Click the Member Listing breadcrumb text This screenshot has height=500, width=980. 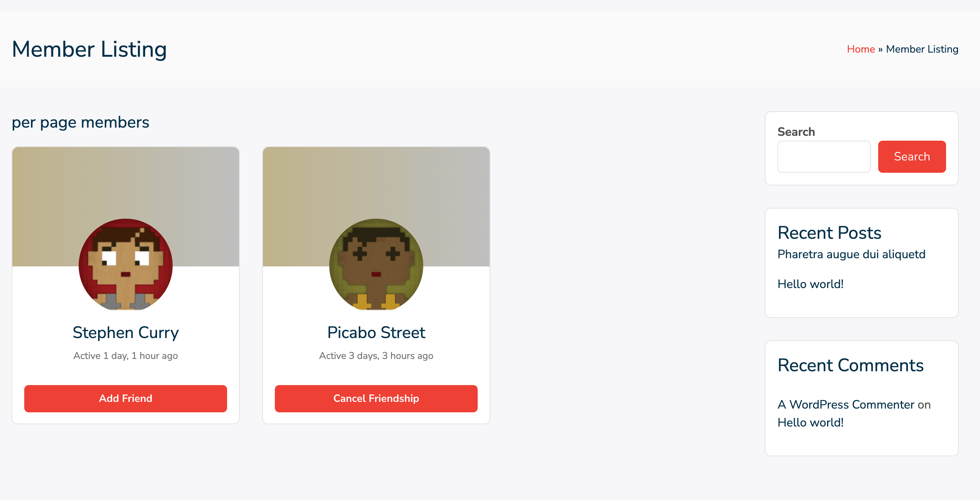[922, 49]
